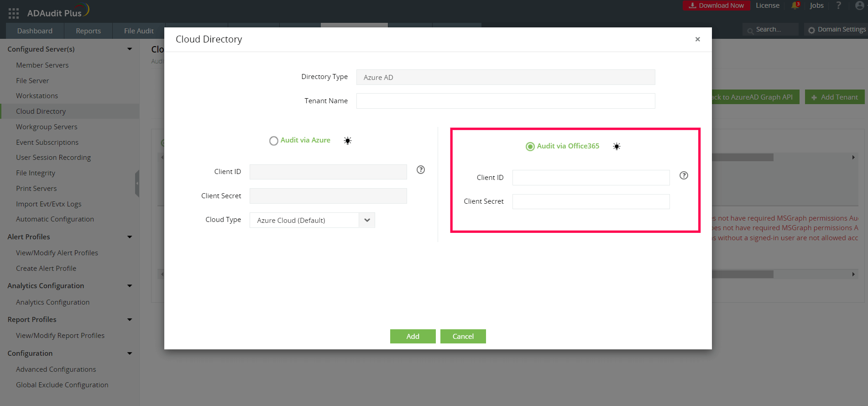Viewport: 868px width, 406px height.
Task: Open Global Exclude Configuration
Action: 62,385
